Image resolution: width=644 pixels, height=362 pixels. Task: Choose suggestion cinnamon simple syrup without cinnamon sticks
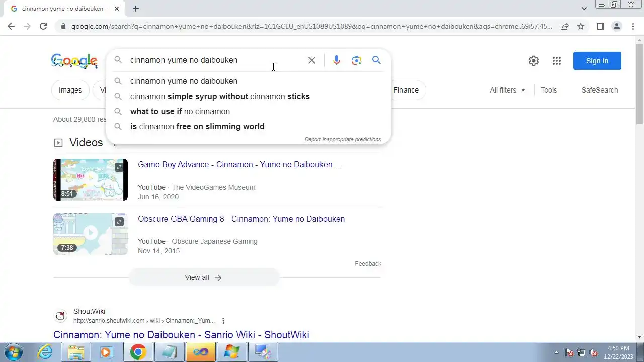pos(249,96)
